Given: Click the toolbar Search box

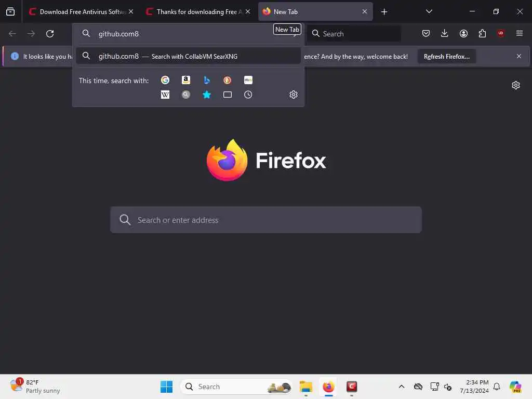Looking at the screenshot, I should (354, 34).
